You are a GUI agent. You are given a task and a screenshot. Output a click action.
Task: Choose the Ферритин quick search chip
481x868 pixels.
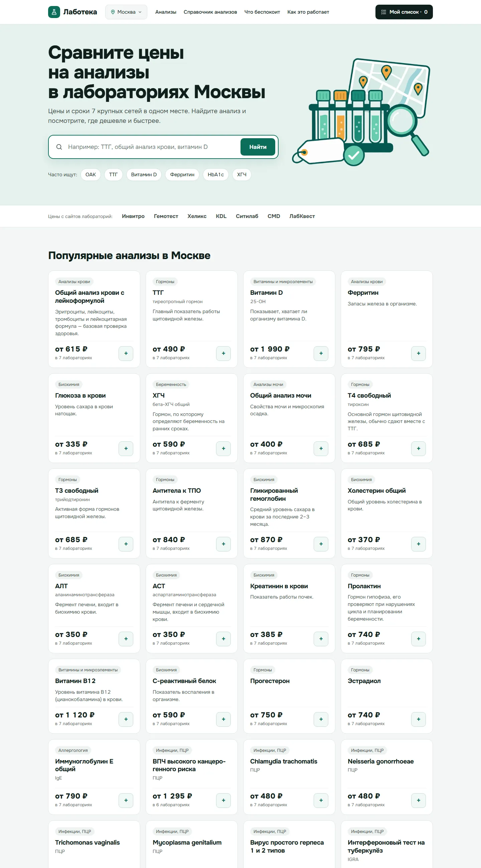(182, 175)
